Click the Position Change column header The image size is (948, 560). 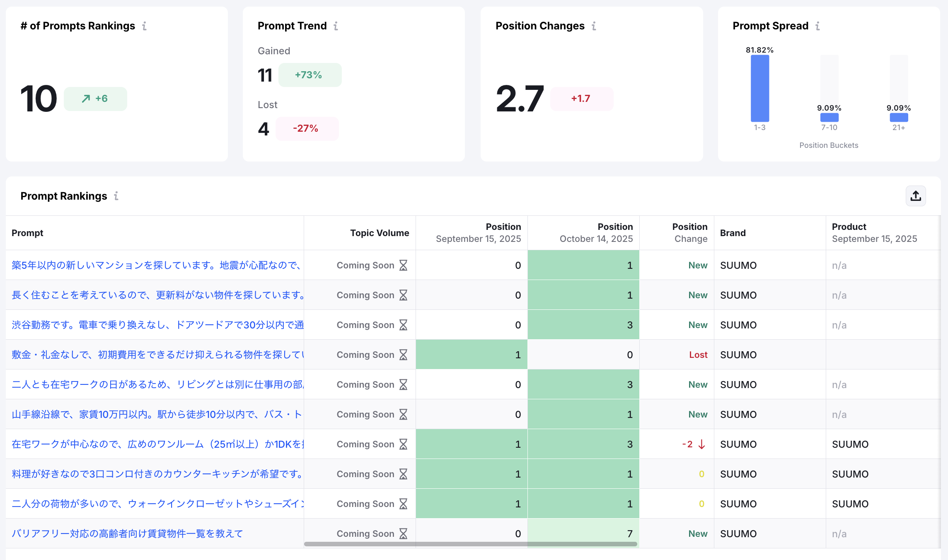point(689,233)
